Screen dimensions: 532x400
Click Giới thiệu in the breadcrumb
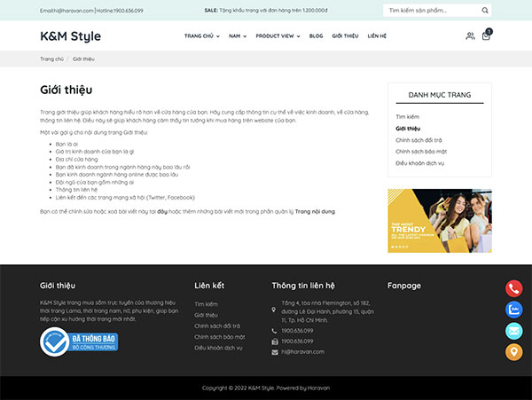point(83,59)
